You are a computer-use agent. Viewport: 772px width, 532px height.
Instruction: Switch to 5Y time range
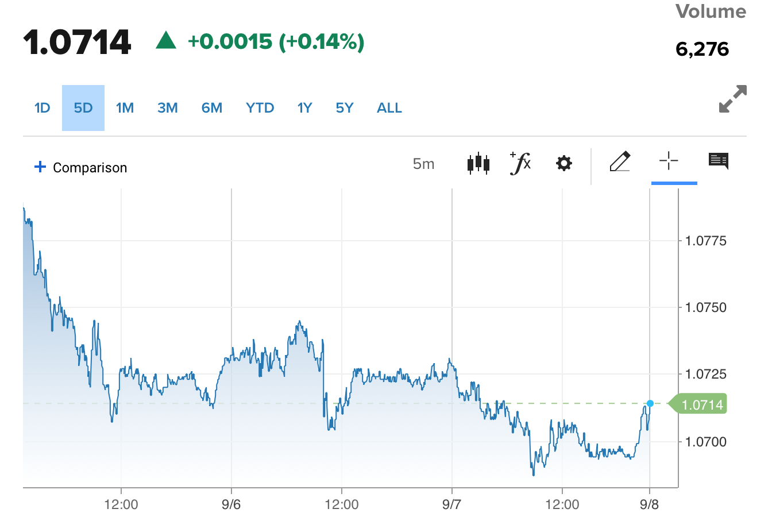345,108
